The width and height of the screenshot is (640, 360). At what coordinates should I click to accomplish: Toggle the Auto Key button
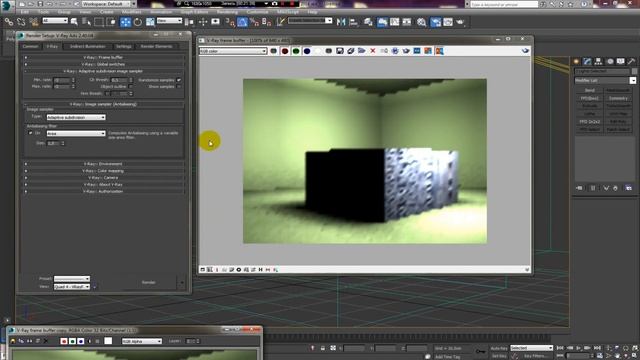499,348
